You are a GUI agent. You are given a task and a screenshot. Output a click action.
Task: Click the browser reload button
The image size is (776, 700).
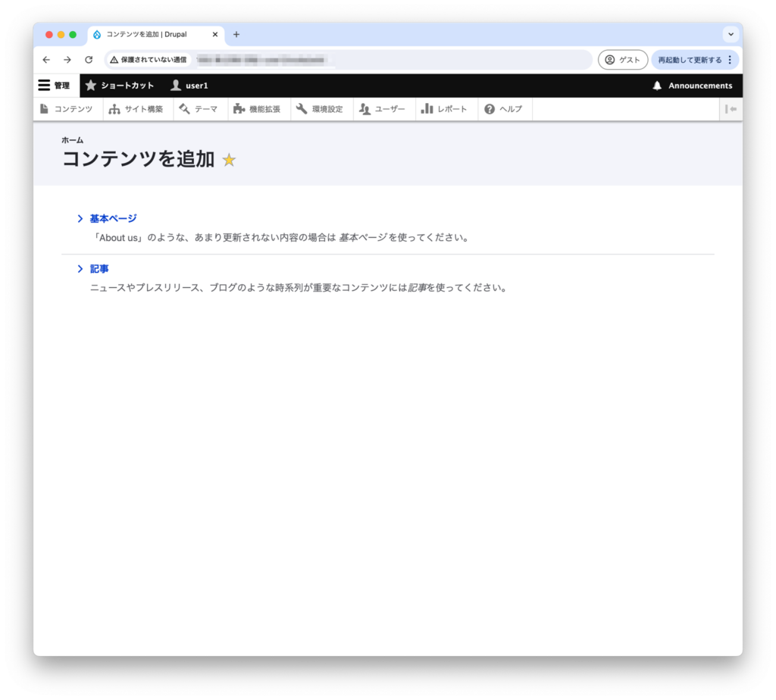pyautogui.click(x=89, y=60)
